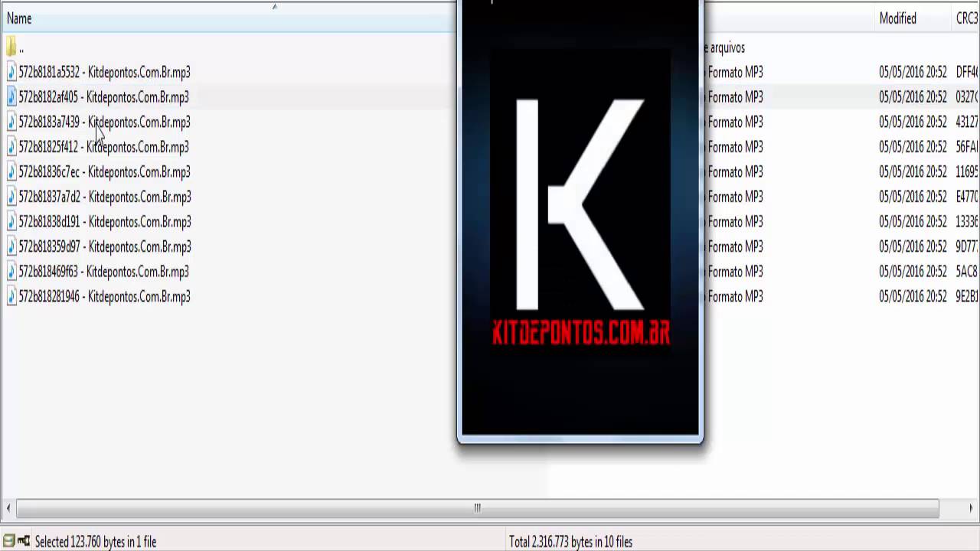
Task: Click 'Total 2.316.773 bytes in 10 files' status
Action: pos(570,542)
